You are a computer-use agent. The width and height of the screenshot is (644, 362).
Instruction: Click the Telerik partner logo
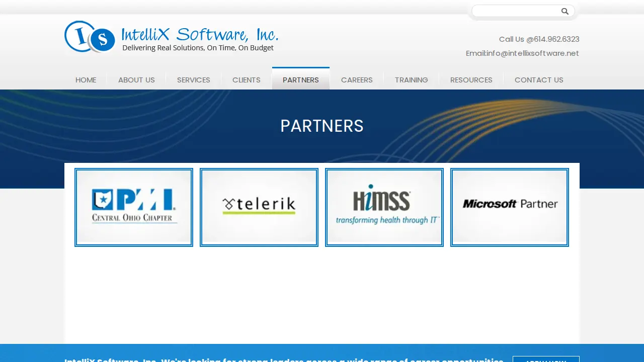coord(259,207)
